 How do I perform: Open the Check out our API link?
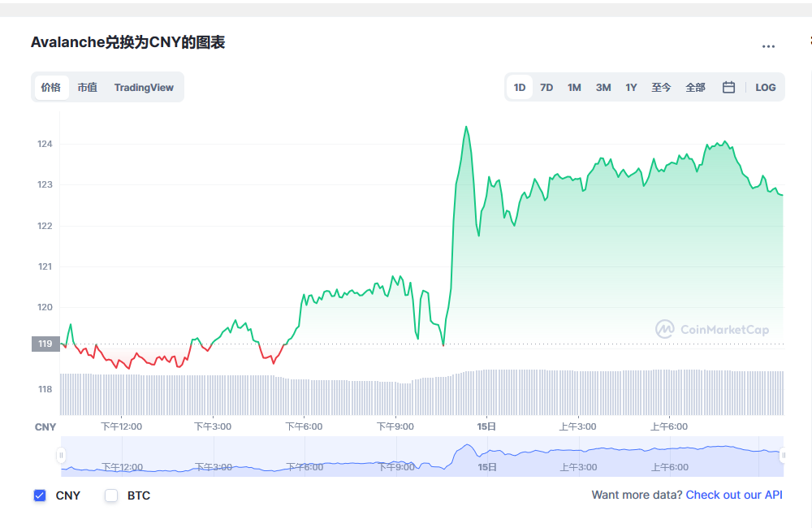coord(733,495)
